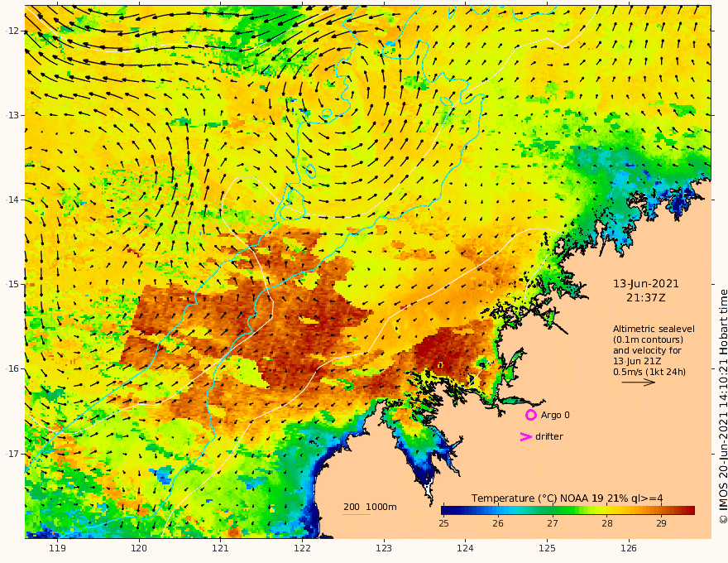Click the longitude axis label 126
Screen dimensions: 728x563
coord(629,549)
